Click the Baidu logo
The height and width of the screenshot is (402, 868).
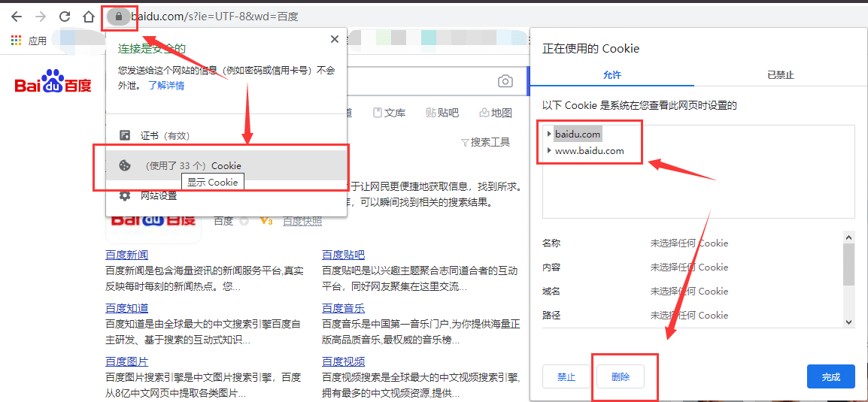click(x=53, y=83)
